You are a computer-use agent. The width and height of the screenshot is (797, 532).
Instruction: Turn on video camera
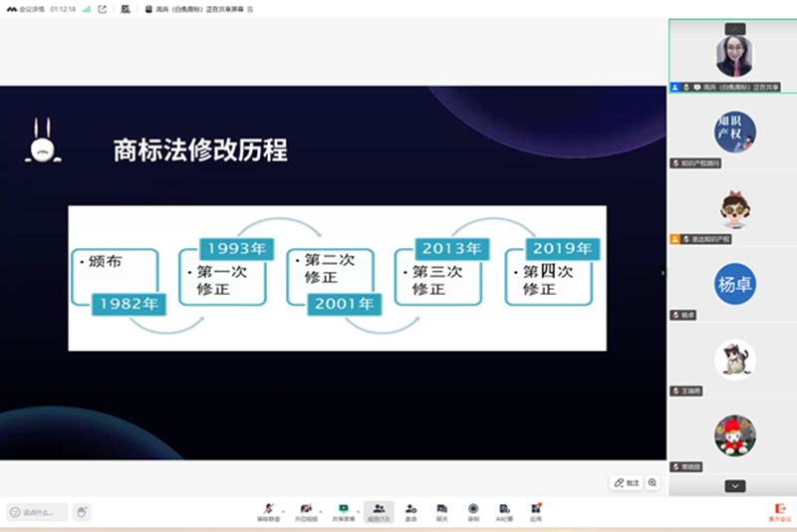[306, 510]
